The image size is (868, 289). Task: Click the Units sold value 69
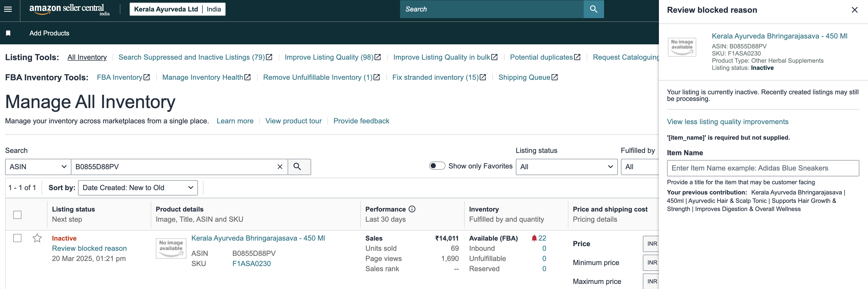click(455, 248)
